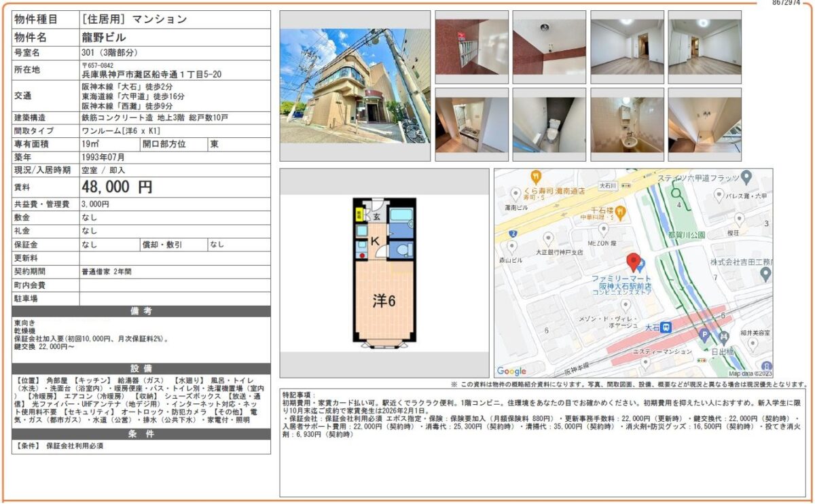
Task: Click the 備考 section header
Action: pyautogui.click(x=141, y=311)
